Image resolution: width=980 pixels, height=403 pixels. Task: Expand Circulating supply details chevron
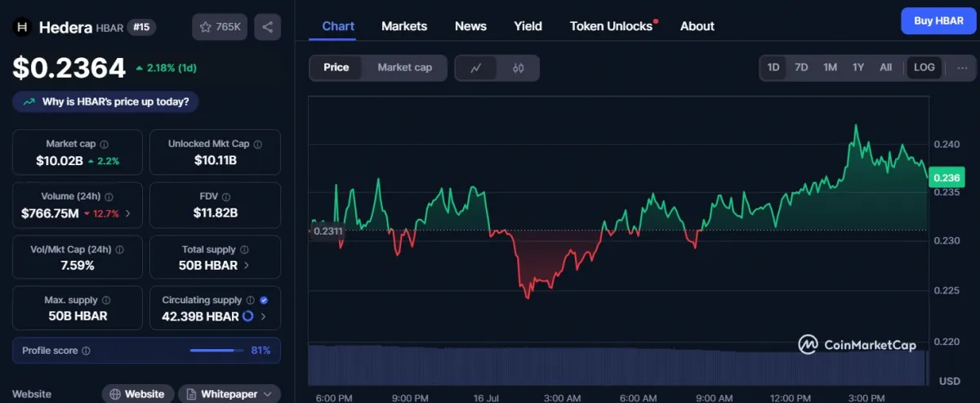click(x=263, y=316)
